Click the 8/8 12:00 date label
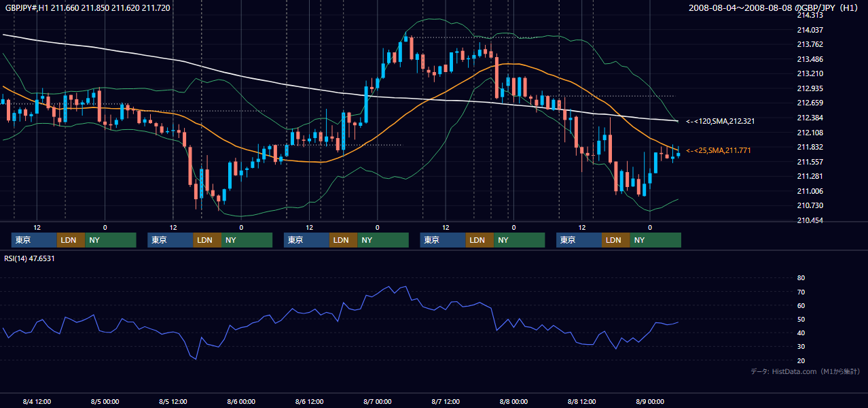Image resolution: width=868 pixels, height=408 pixels. coord(581,401)
